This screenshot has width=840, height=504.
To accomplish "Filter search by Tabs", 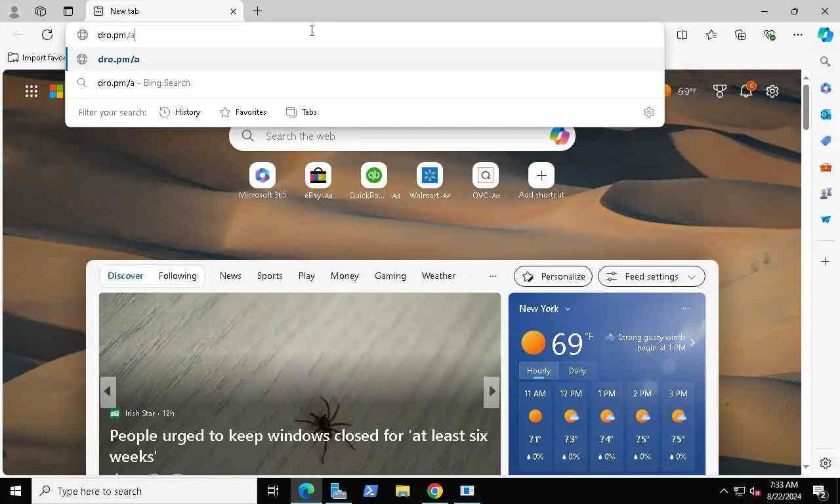I will [x=302, y=112].
